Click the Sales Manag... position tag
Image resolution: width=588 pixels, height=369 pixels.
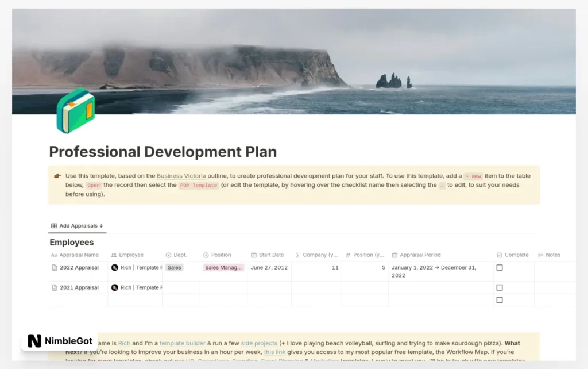point(223,268)
